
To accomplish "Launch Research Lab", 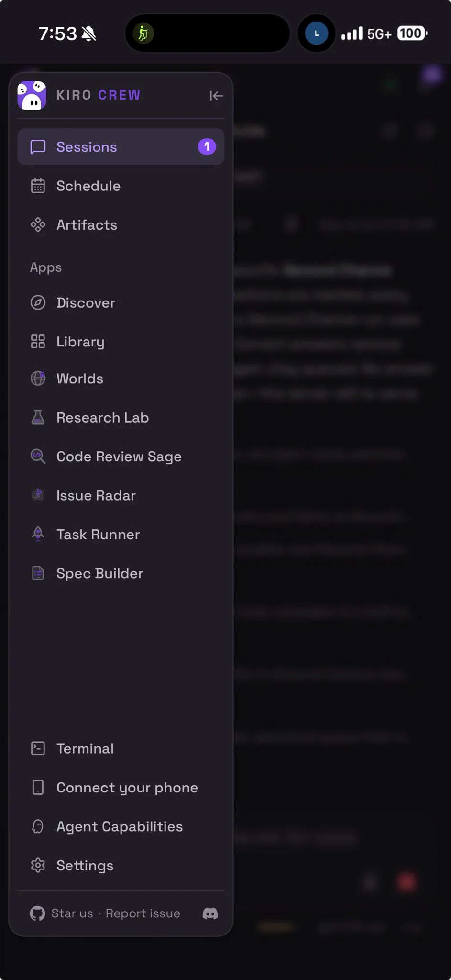I will (x=121, y=417).
